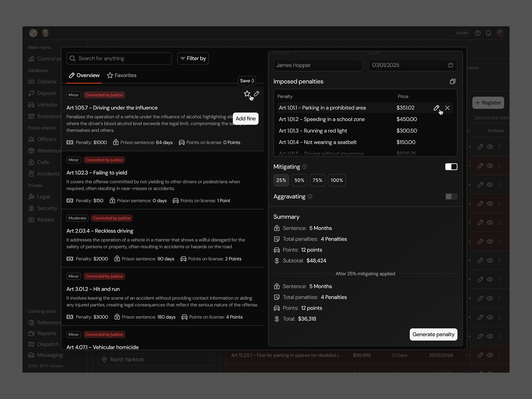Screen dimensions: 532x399
Task: Click the pencil icon on the Driving under the influence card
Action: click(x=257, y=94)
